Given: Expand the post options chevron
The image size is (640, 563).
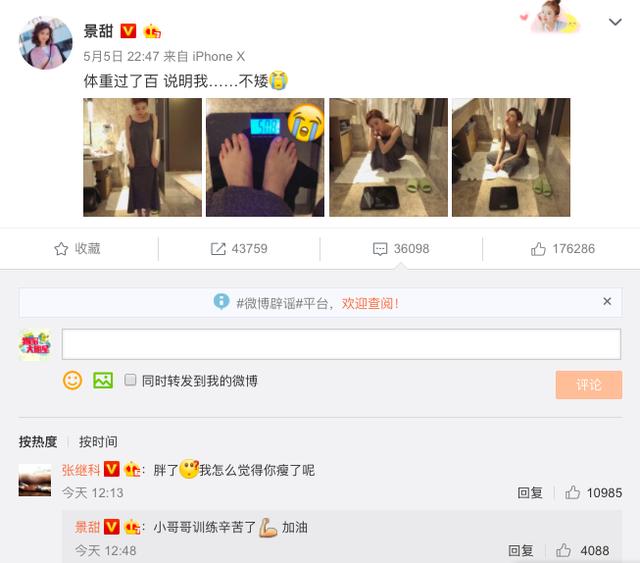Looking at the screenshot, I should (615, 22).
